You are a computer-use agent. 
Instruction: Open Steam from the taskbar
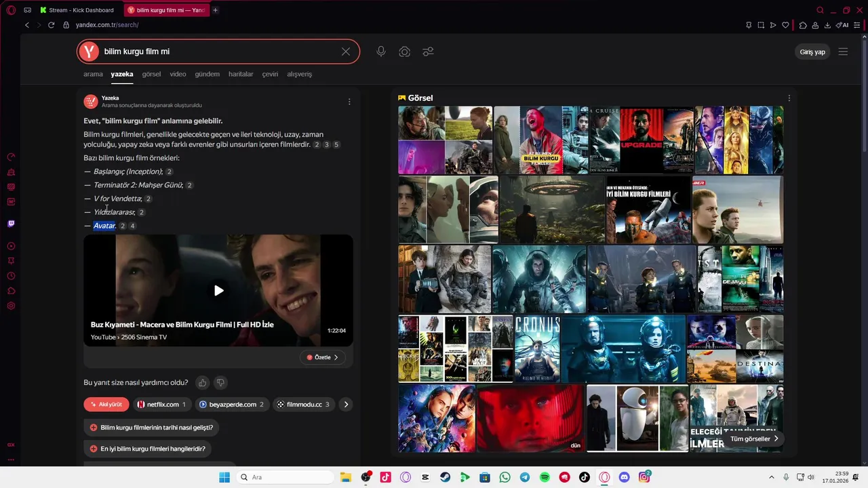coord(445,477)
